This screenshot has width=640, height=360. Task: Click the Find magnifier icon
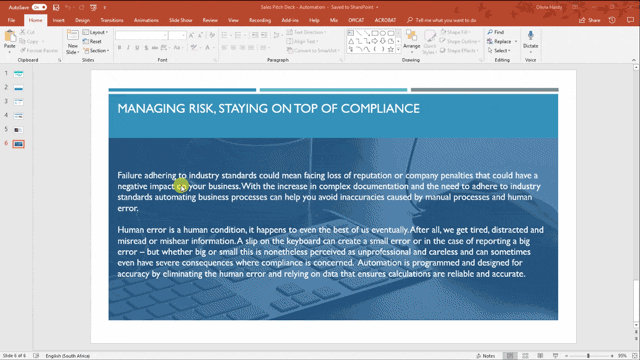coord(490,32)
